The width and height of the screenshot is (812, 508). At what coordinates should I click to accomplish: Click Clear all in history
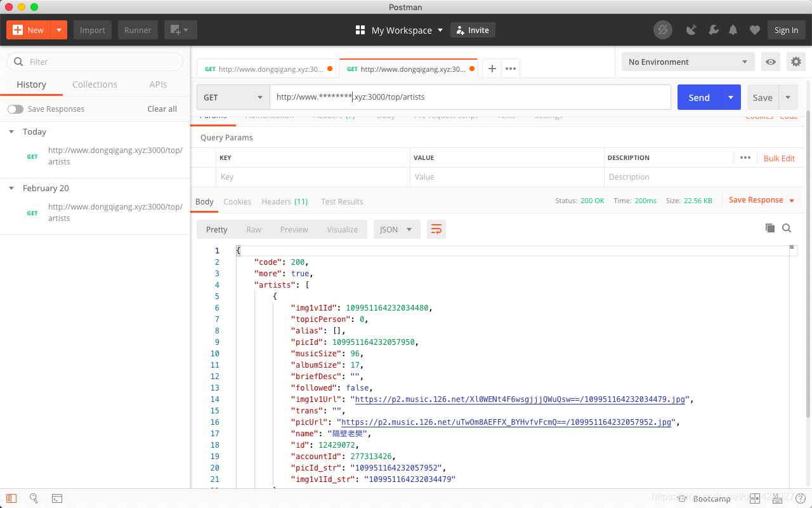(x=162, y=109)
